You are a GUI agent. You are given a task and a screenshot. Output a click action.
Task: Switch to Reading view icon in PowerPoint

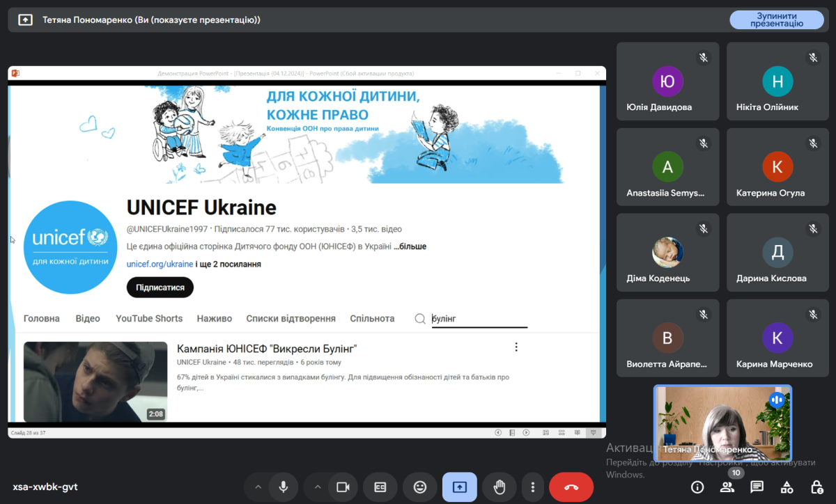(577, 432)
